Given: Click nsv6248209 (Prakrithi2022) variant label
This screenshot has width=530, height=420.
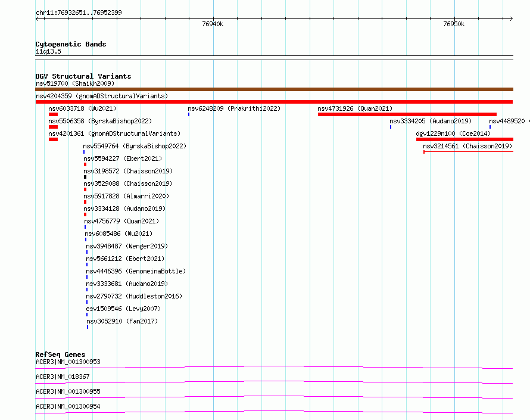Looking at the screenshot, I should coord(234,108).
